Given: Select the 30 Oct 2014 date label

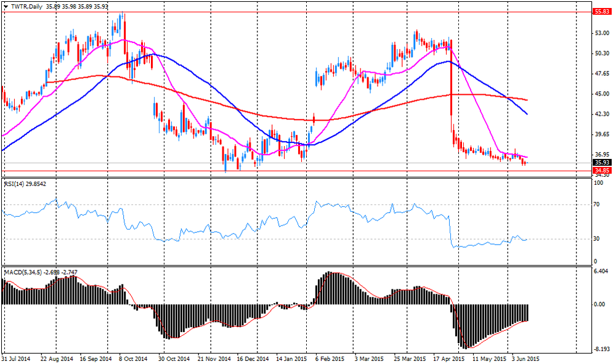Looking at the screenshot, I should (x=174, y=359).
